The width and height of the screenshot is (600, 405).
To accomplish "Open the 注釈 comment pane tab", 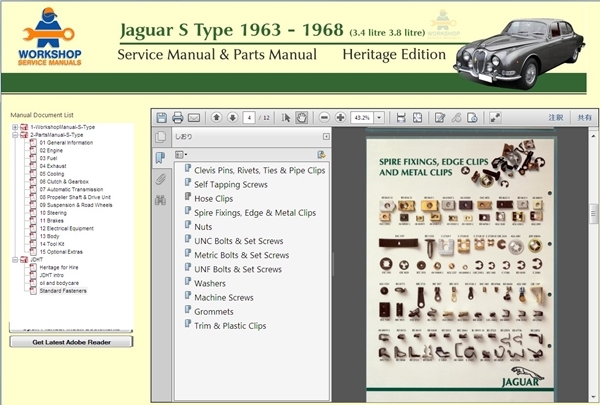I will click(x=556, y=118).
